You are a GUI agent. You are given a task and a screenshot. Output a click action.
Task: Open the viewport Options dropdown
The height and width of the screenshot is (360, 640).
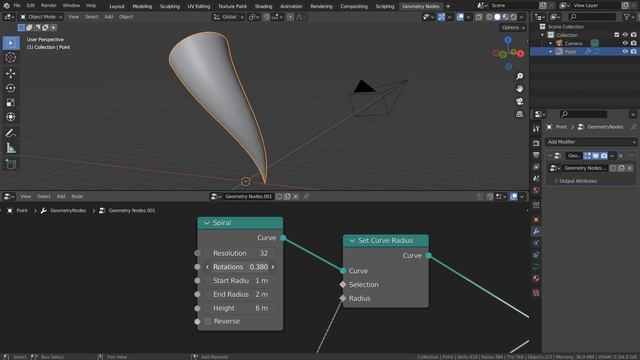coord(513,27)
